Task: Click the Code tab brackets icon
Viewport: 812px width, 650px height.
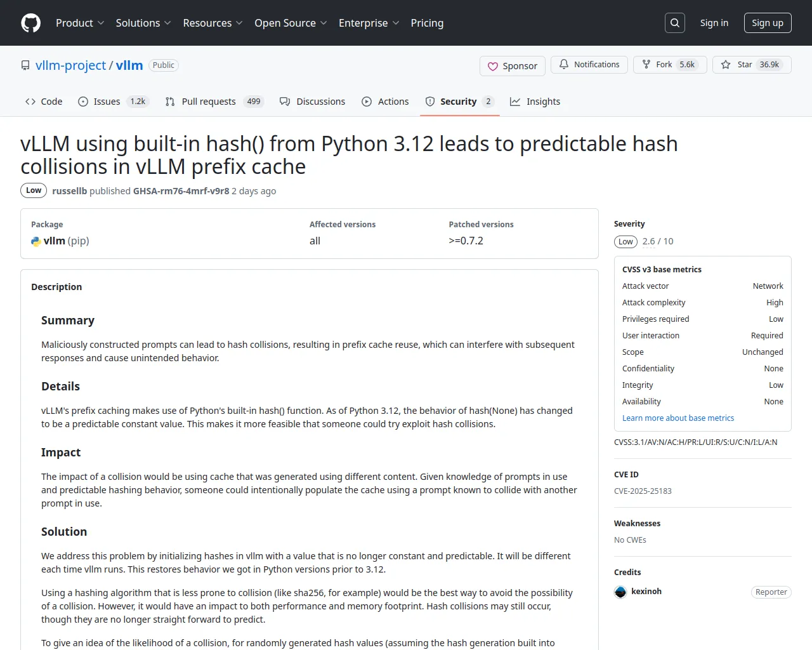Action: click(30, 102)
